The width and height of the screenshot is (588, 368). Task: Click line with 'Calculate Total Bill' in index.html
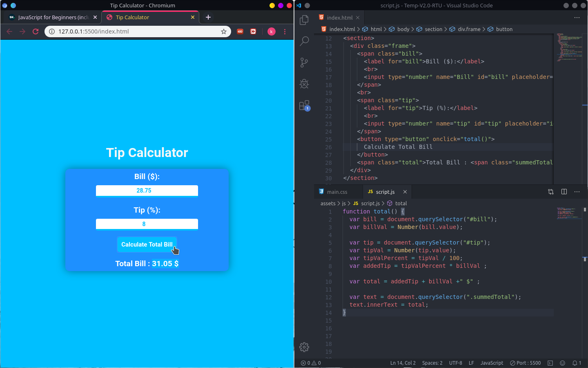click(398, 147)
